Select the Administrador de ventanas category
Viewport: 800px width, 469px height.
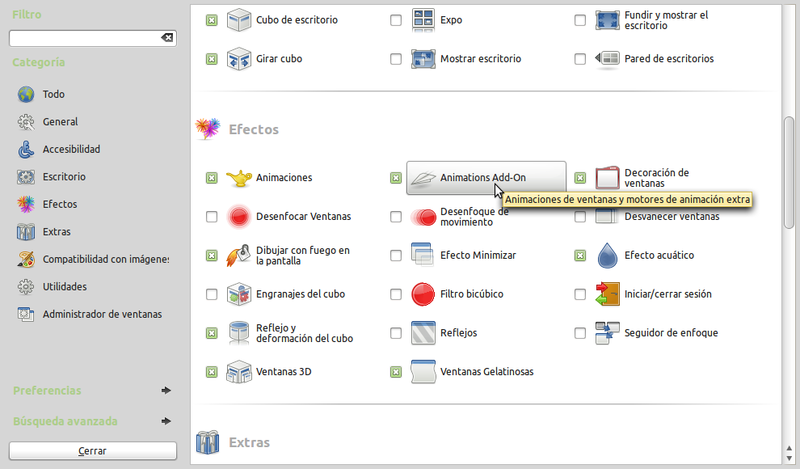101,314
